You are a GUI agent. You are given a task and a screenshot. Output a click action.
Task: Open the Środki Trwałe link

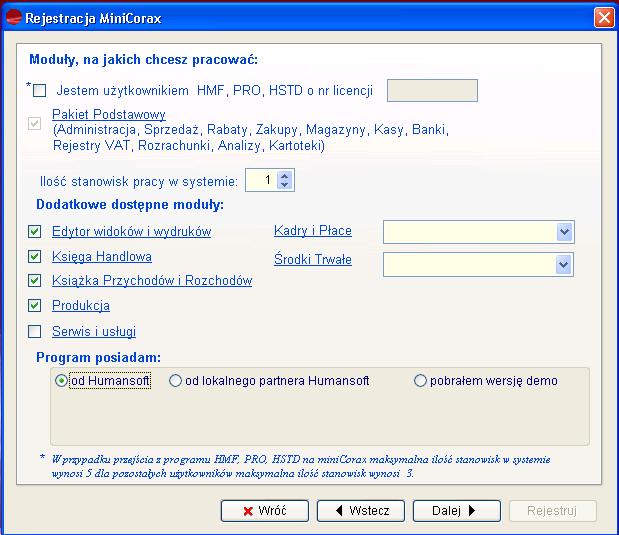(313, 259)
